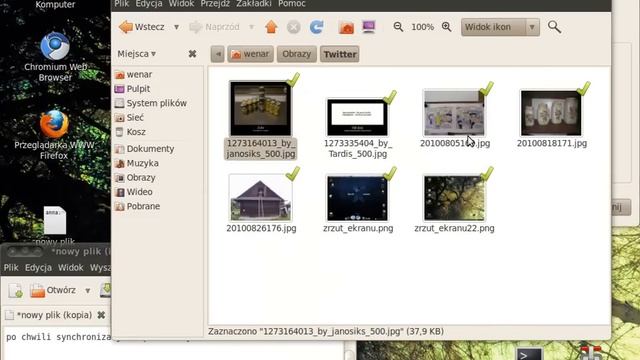Open the Pomoc menu
The height and width of the screenshot is (360, 640).
(x=292, y=4)
